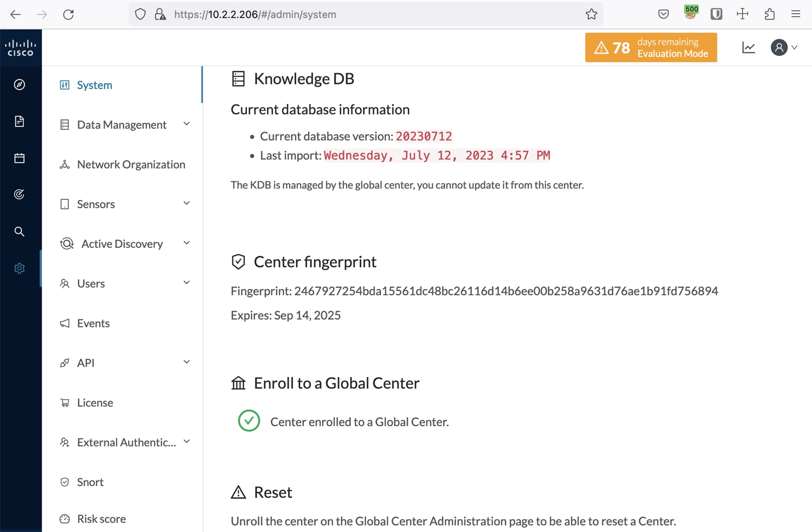Screen dimensions: 812x532
Task: Expand the Data Management section
Action: tap(186, 124)
